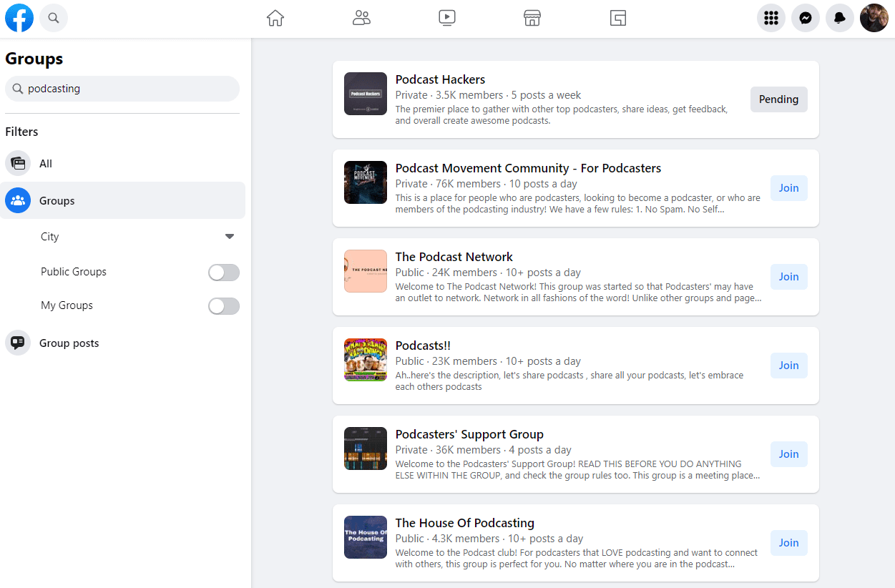
Task: Open Podcast Hackers group thumbnail
Action: (366, 94)
